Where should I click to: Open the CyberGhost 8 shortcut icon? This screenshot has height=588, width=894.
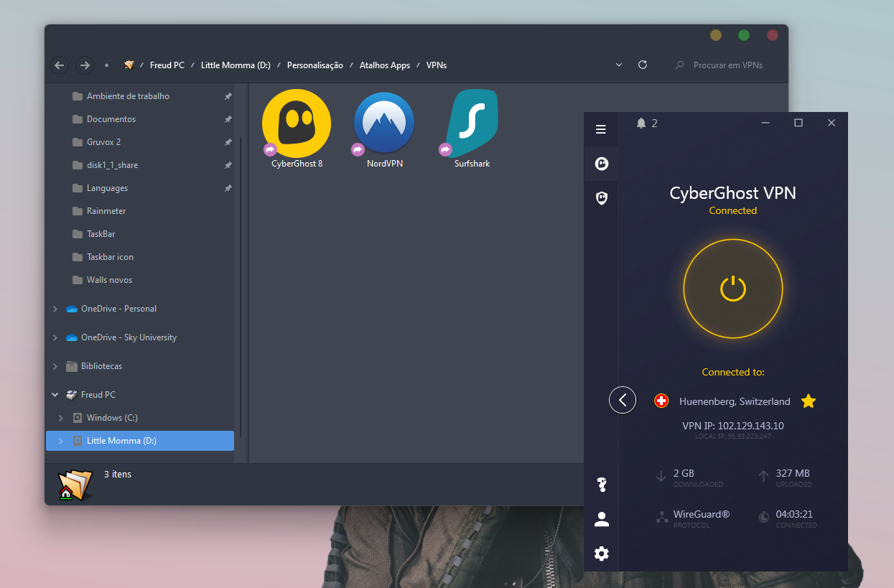297,123
